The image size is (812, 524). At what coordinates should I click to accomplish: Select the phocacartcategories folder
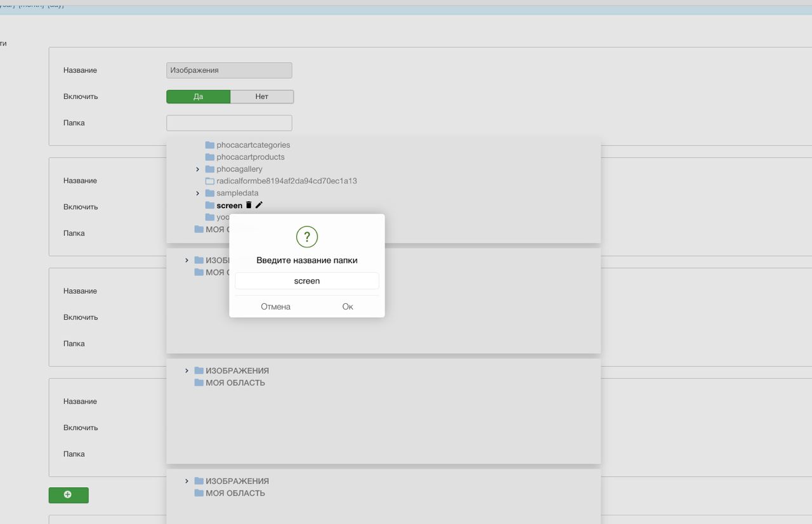(253, 145)
